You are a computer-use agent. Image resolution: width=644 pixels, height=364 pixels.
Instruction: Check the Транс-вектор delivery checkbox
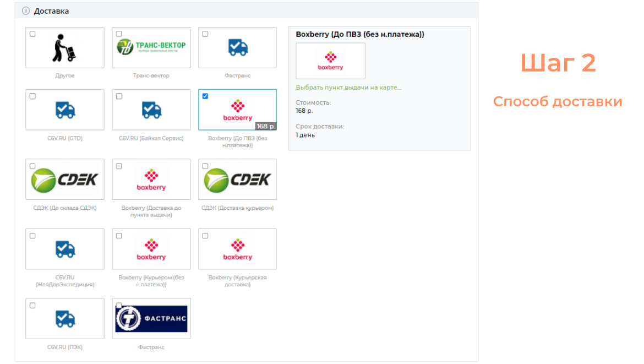(x=119, y=34)
